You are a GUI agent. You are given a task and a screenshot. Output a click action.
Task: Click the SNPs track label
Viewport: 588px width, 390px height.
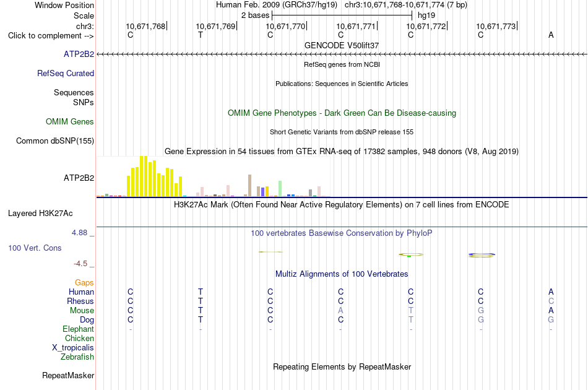[84, 102]
